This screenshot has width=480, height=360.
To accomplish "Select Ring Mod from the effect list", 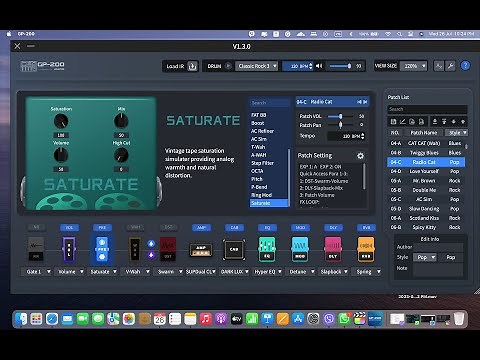I will [x=268, y=195].
